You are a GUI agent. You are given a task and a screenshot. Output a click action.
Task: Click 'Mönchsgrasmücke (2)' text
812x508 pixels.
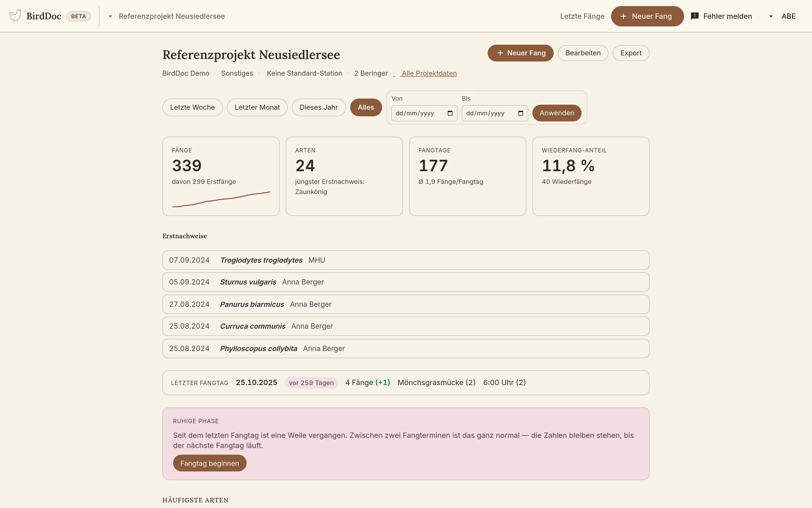[436, 383]
